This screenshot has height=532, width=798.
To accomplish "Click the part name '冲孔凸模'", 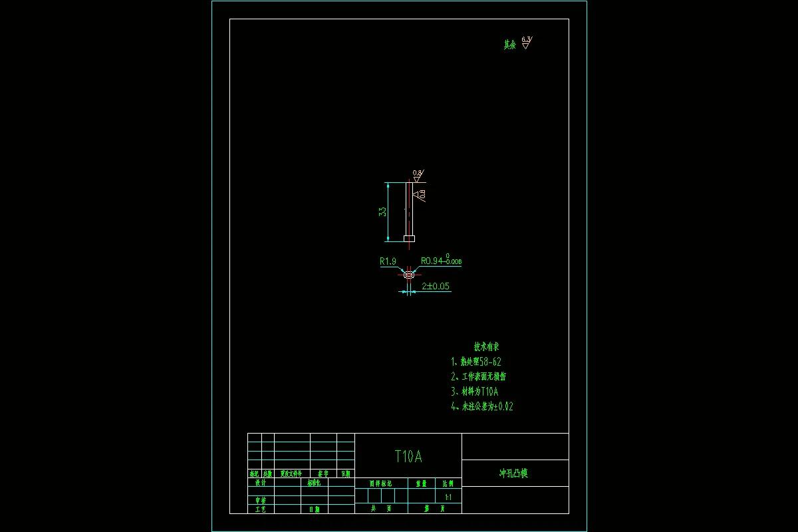I will 513,473.
